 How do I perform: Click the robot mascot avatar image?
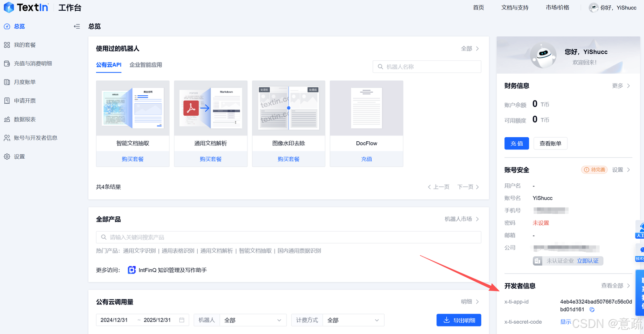[x=543, y=55]
